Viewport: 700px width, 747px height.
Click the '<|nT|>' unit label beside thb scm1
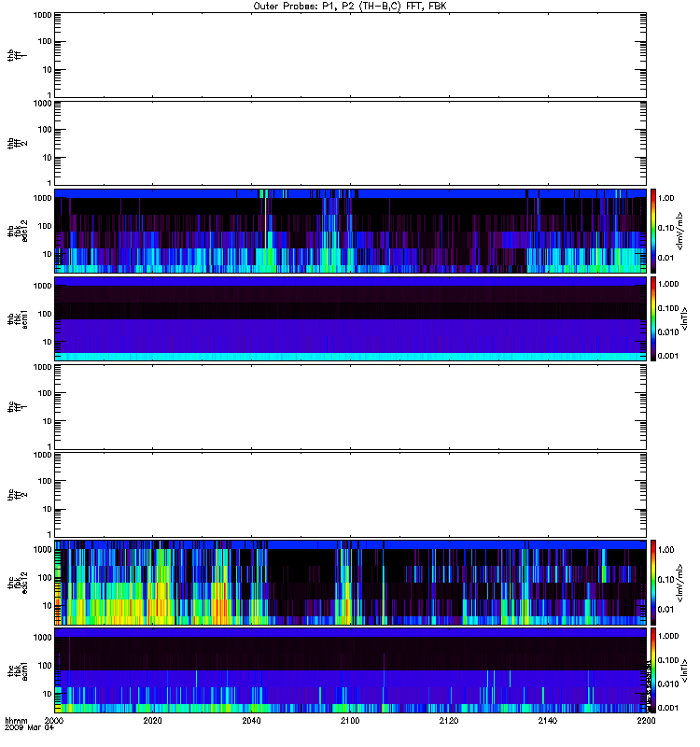tap(684, 318)
